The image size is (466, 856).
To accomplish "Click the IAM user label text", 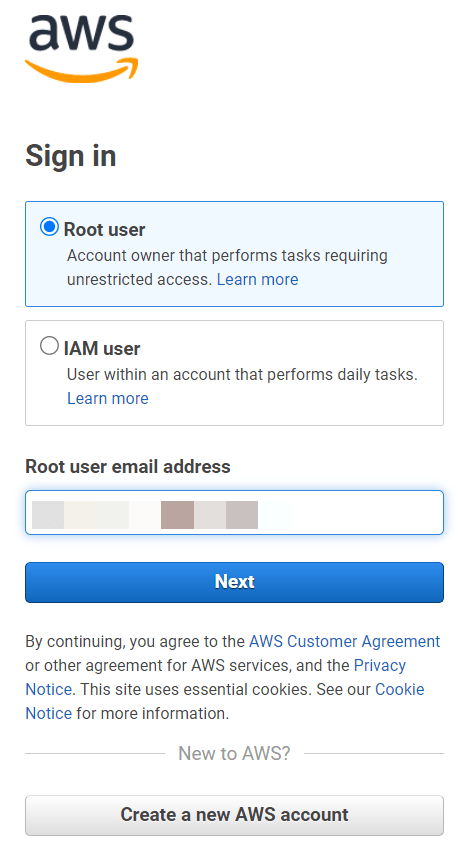I will 102,348.
